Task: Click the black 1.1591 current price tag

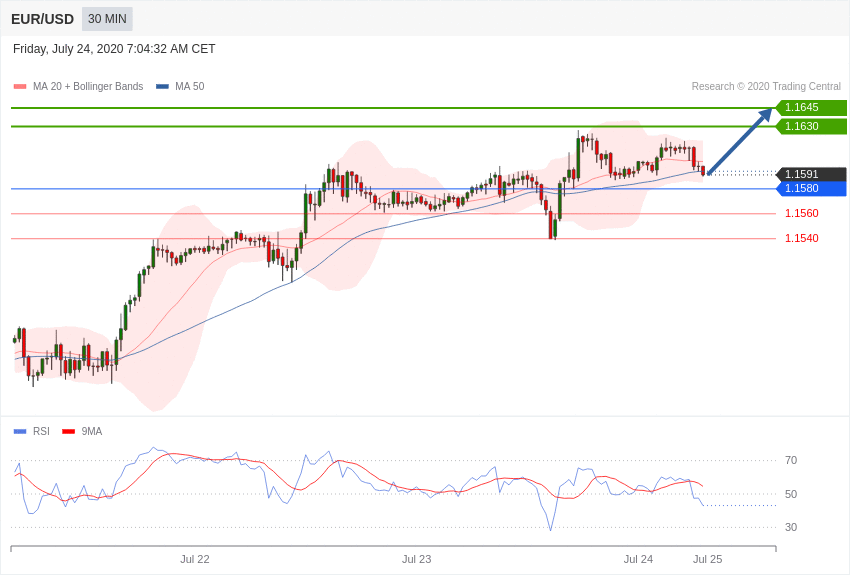Action: tap(811, 174)
